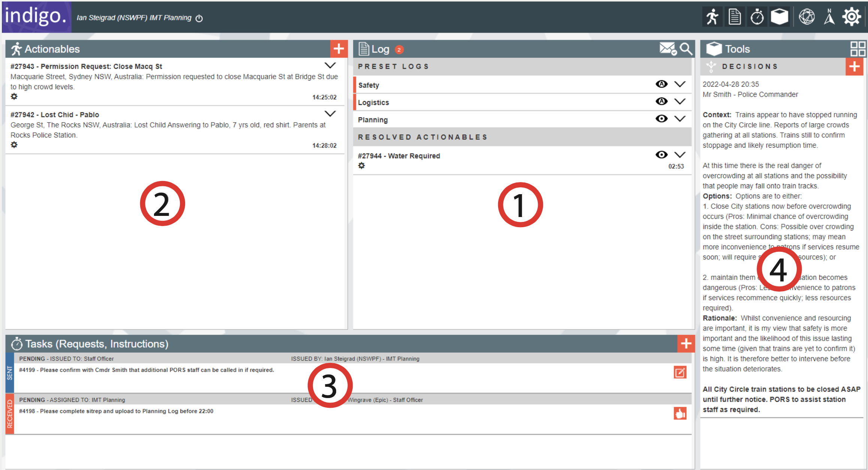Select the DECISIONS section in the Tools panel

[750, 66]
